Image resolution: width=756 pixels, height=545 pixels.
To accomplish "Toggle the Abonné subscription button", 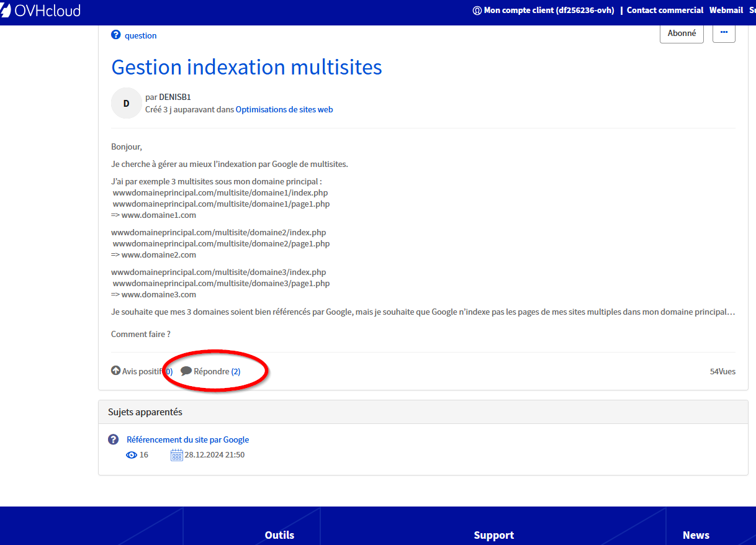I will tap(682, 34).
